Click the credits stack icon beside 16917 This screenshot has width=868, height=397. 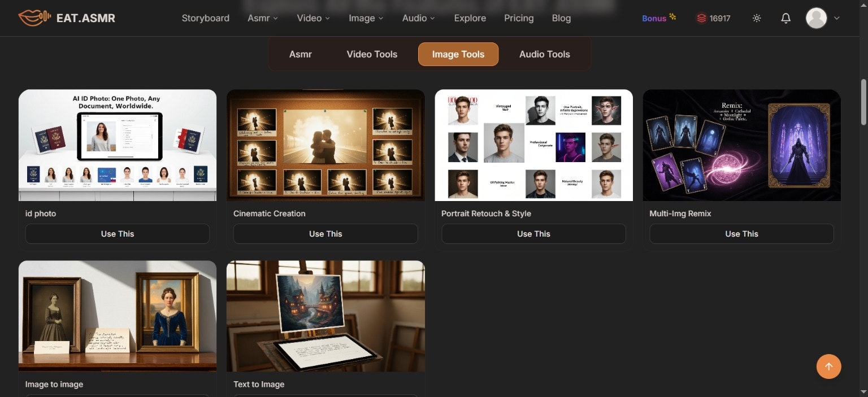point(701,18)
